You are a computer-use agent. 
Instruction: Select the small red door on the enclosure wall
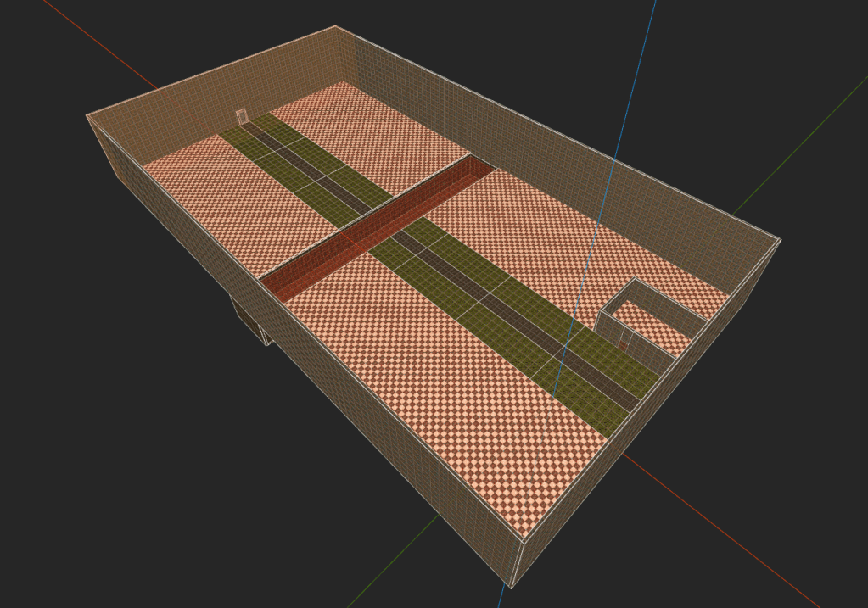pos(624,343)
